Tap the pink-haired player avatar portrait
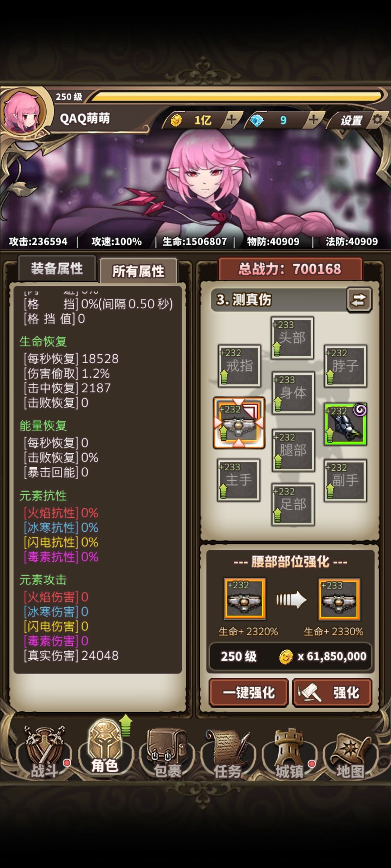Image resolution: width=391 pixels, height=868 pixels. tap(24, 112)
